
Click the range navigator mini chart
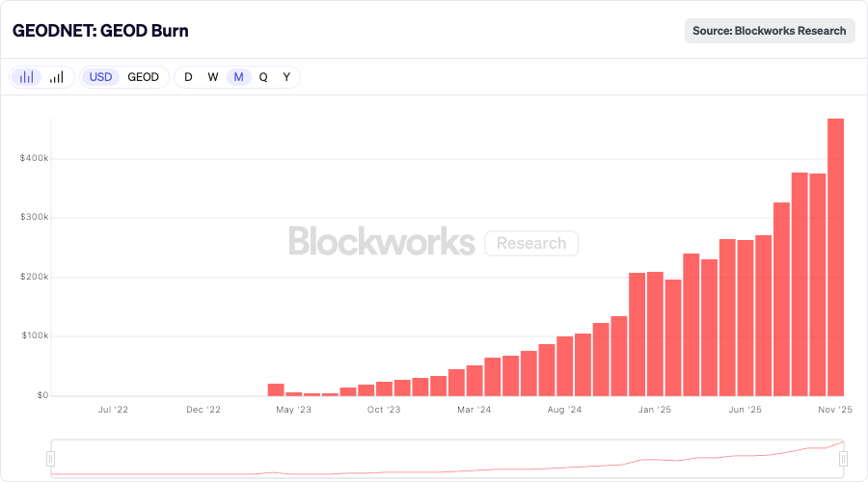(x=447, y=459)
